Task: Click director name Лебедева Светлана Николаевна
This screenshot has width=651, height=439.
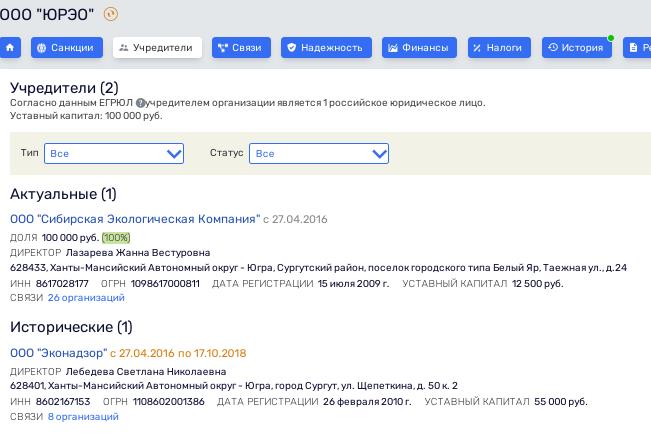Action: 146,371
